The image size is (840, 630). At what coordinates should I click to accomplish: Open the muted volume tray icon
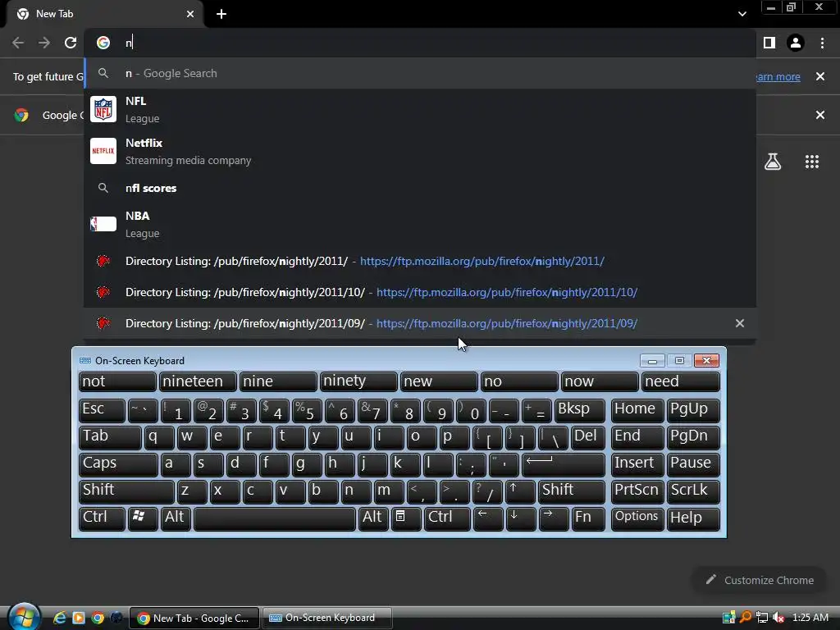779,618
